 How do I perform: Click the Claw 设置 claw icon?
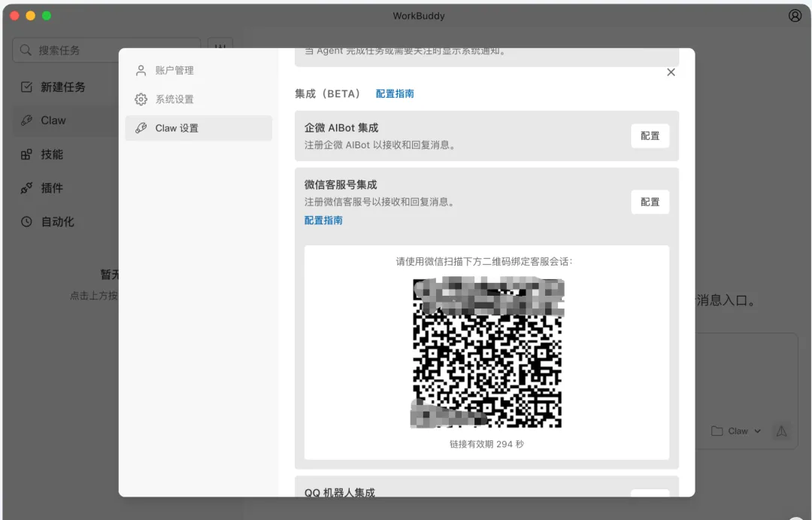(141, 128)
